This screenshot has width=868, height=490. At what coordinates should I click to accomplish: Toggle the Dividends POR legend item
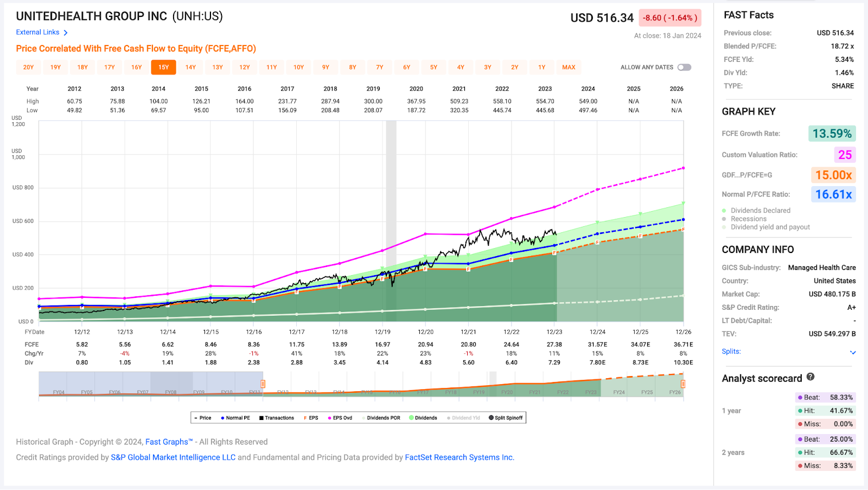coord(381,418)
